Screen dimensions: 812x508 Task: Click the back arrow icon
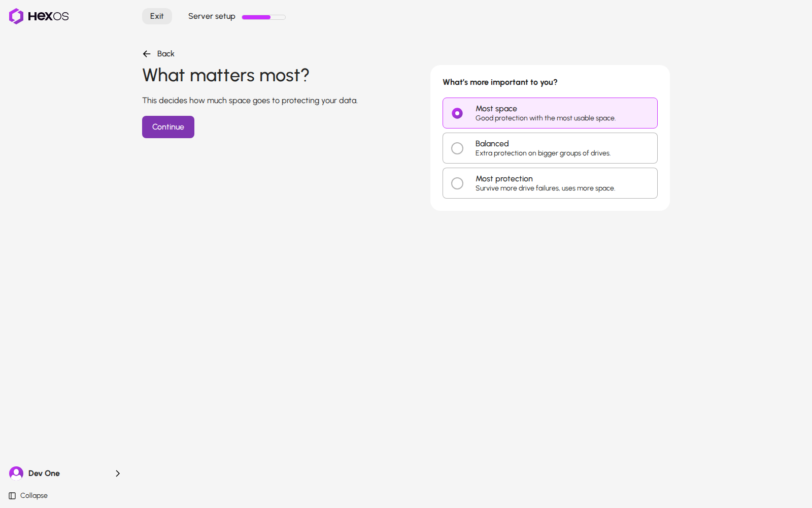click(147, 54)
